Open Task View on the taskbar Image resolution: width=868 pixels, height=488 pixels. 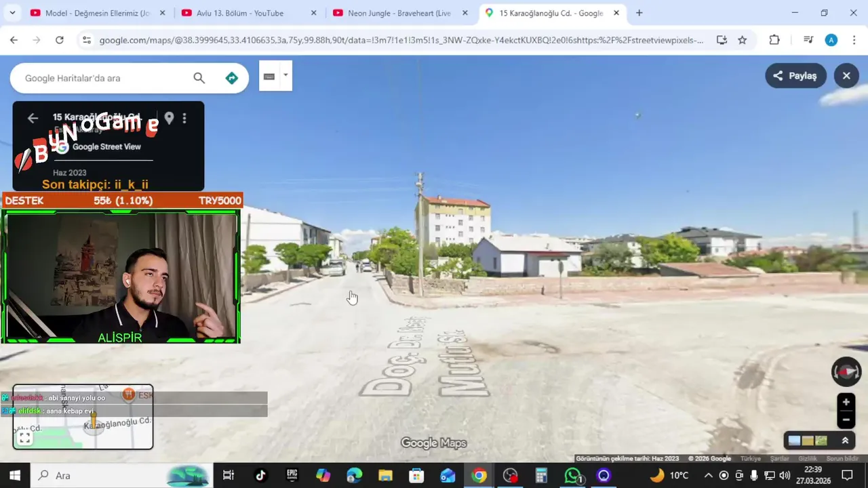229,475
